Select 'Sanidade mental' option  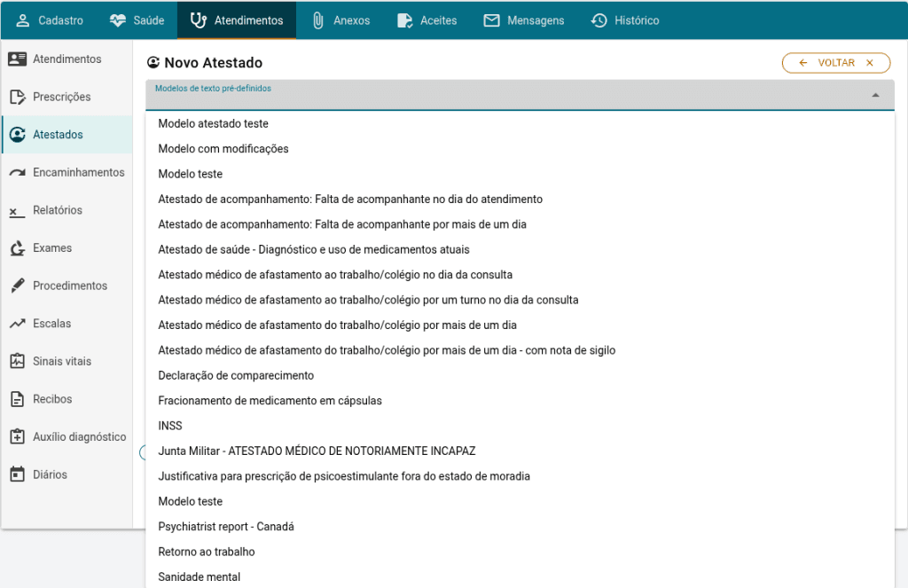pos(520,577)
